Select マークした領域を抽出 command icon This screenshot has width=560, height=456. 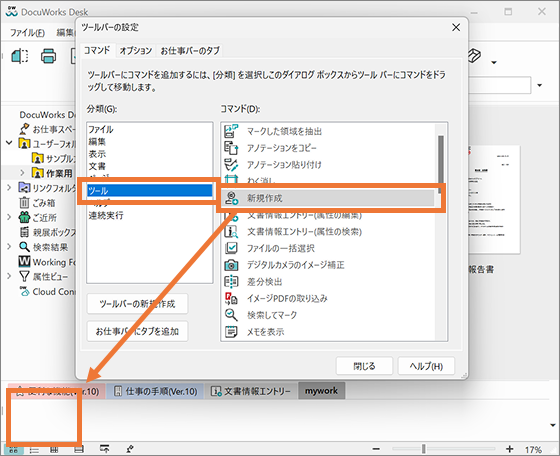point(231,131)
